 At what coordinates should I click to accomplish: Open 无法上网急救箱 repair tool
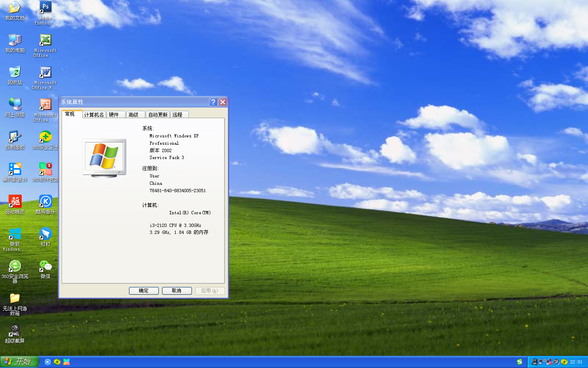(15, 298)
